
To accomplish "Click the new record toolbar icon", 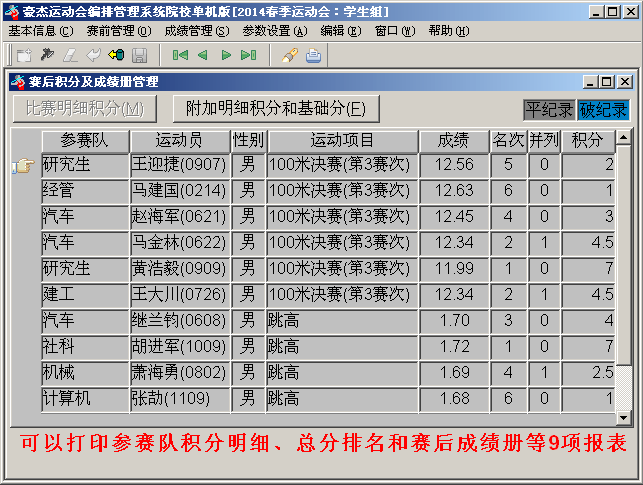I will click(x=24, y=55).
